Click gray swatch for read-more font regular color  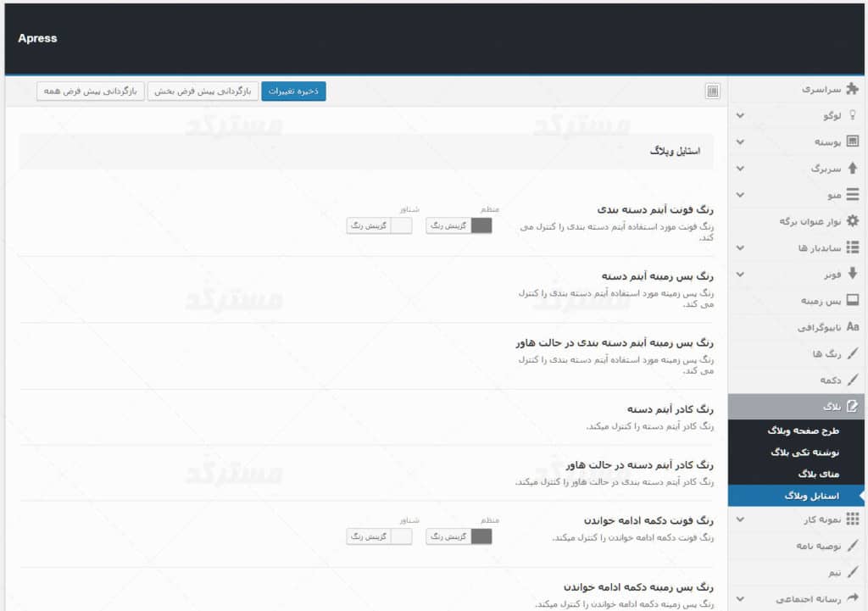point(481,536)
